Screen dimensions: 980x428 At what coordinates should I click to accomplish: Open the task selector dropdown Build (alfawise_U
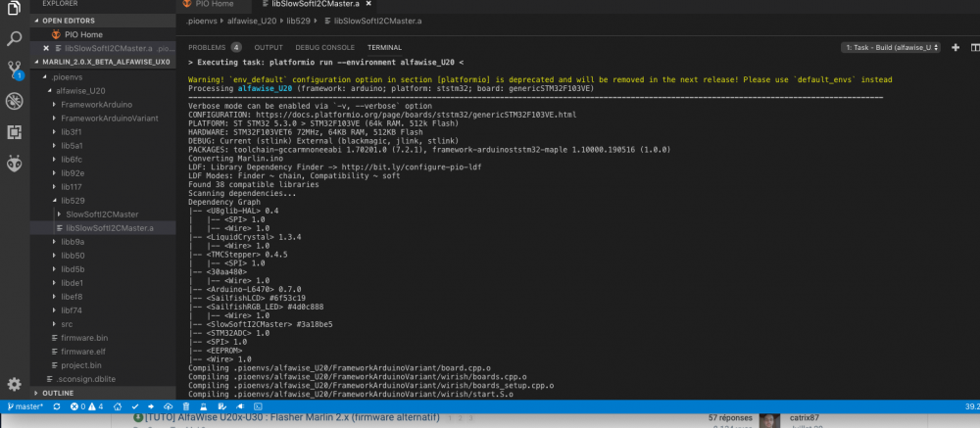[891, 47]
